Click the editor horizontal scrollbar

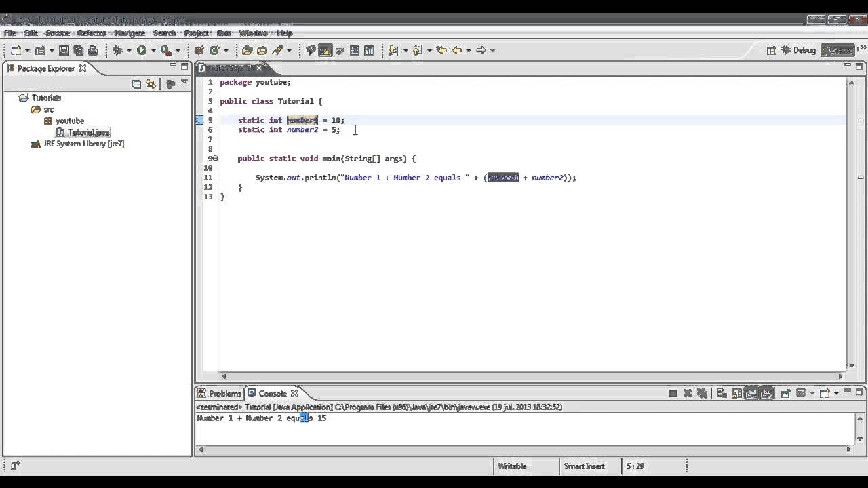[x=532, y=376]
